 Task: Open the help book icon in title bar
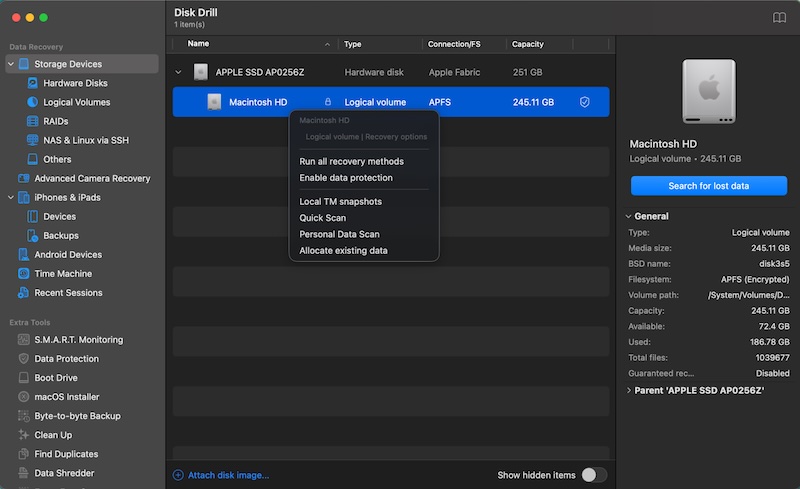coord(779,18)
